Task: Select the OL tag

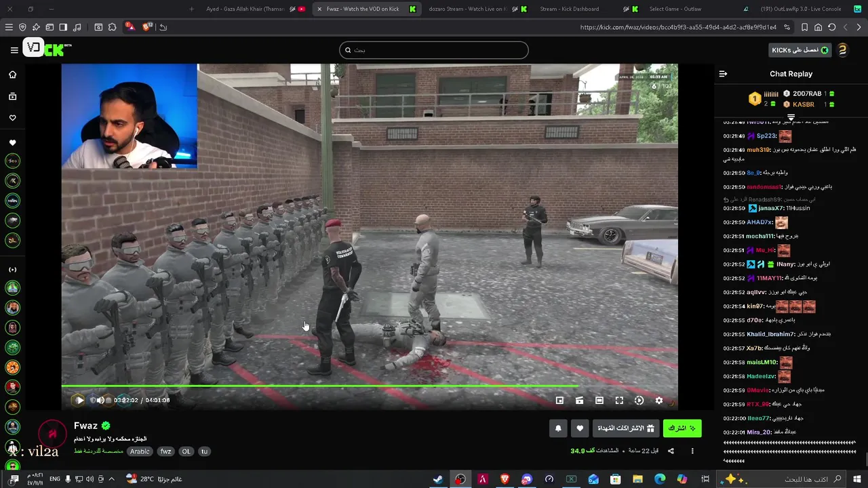Action: coord(186,451)
